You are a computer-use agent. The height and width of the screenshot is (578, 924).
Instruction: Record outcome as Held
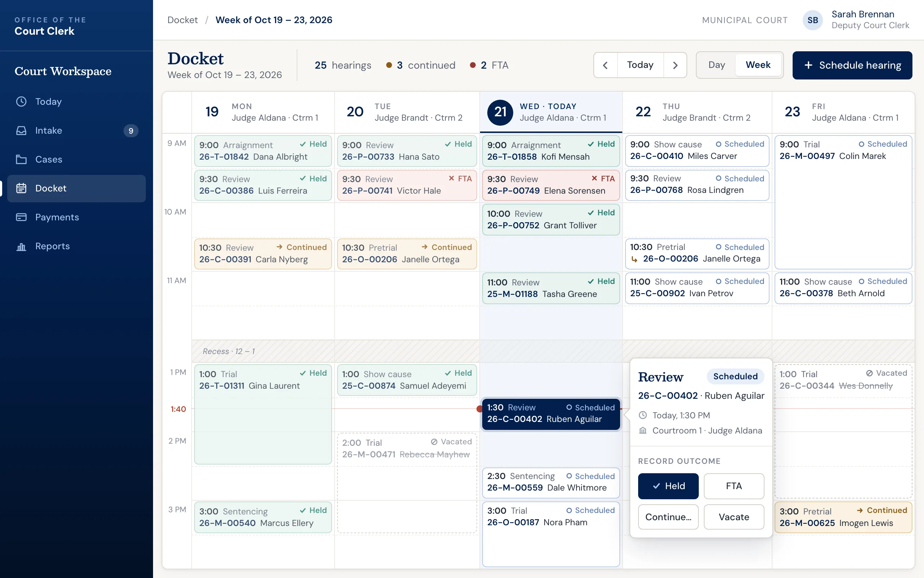(x=668, y=486)
